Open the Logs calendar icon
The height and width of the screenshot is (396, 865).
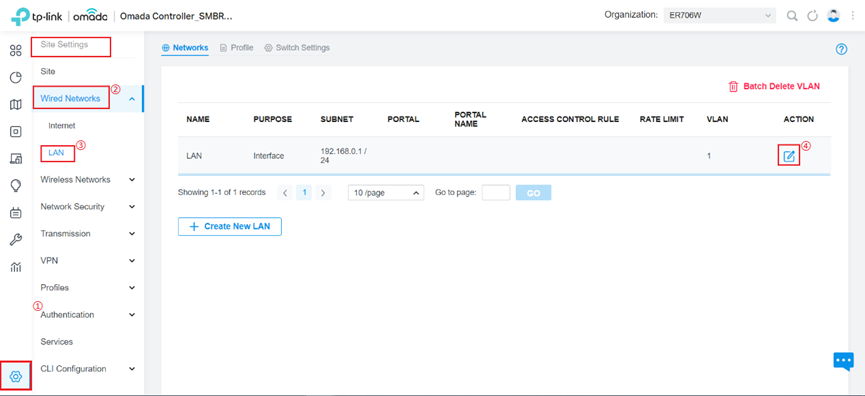click(x=16, y=212)
